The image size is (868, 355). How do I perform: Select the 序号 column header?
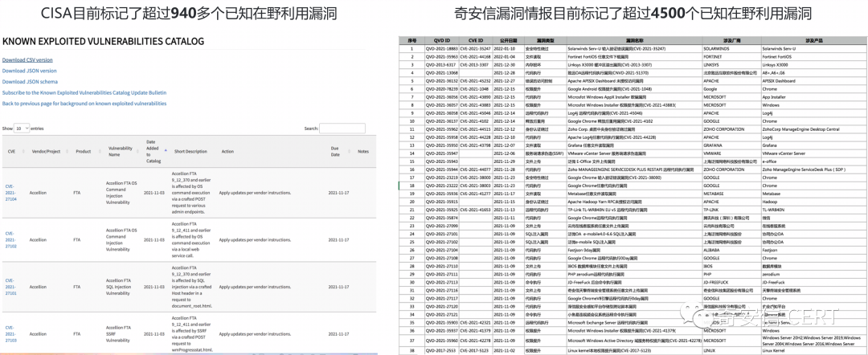tap(411, 41)
